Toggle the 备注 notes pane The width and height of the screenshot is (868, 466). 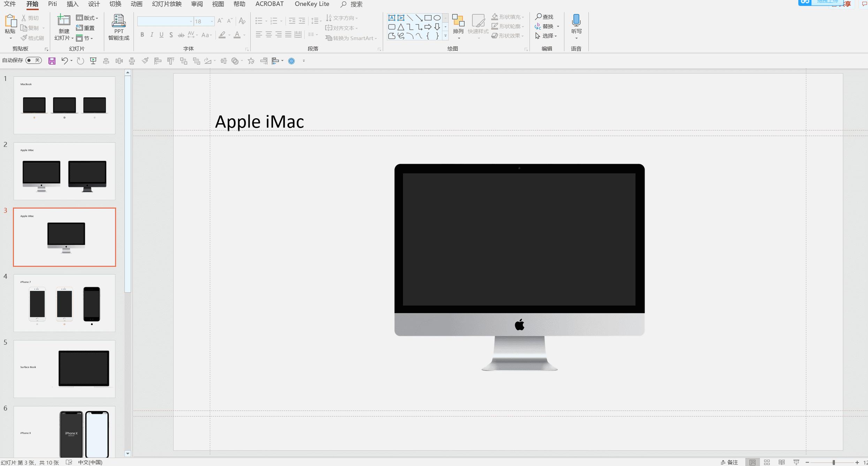[730, 462]
